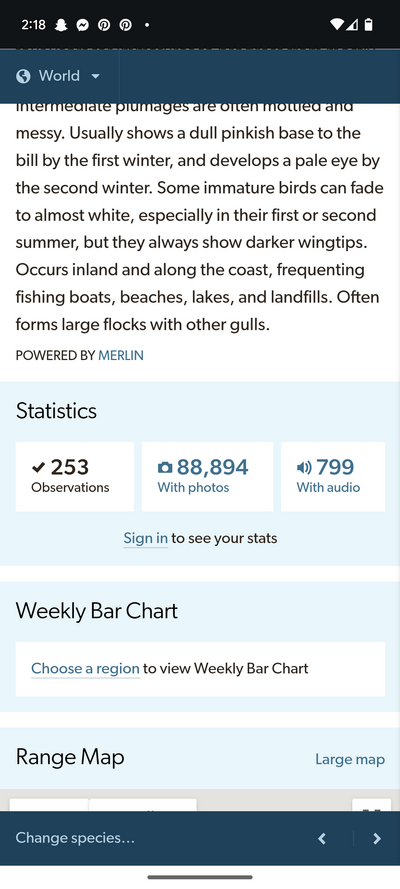
Task: Tap the Android navigation gesture handle bar
Action: click(x=200, y=877)
